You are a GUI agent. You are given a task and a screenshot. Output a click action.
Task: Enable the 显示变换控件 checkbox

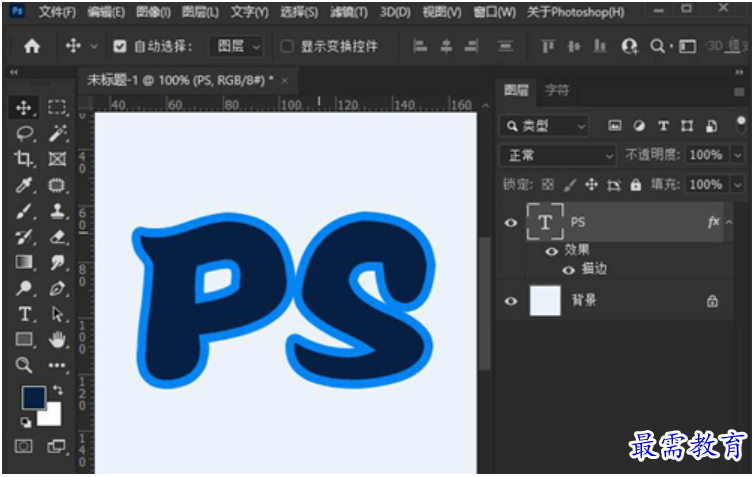pos(287,47)
